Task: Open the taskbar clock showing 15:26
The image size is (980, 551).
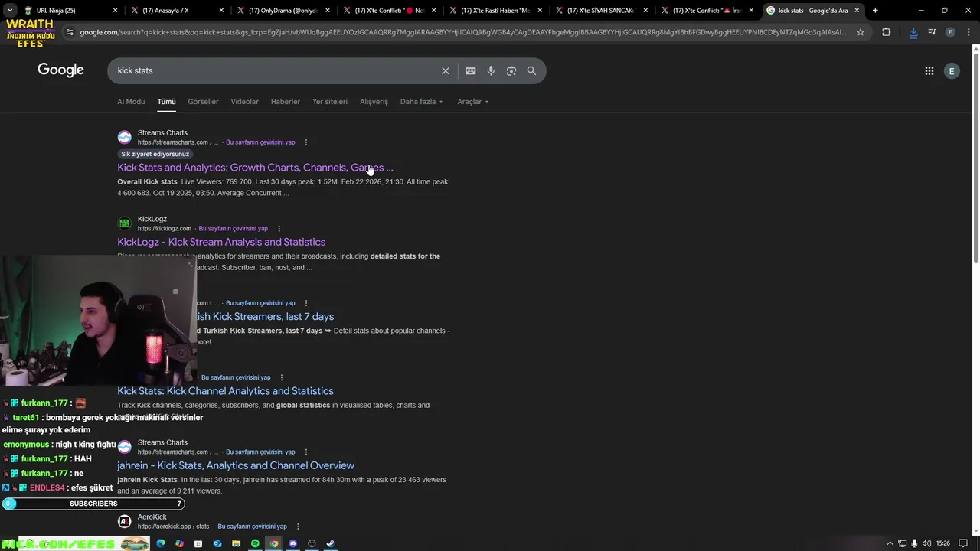Action: 943,543
